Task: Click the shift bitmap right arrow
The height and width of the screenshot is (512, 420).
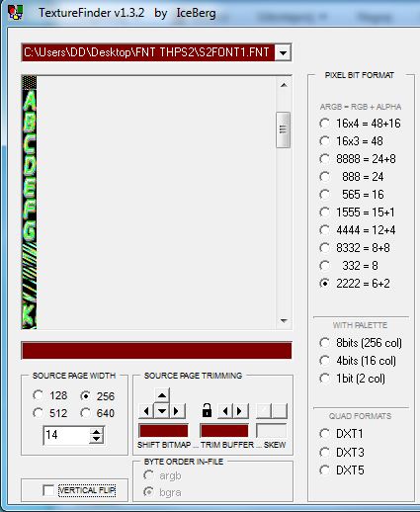Action: click(177, 411)
